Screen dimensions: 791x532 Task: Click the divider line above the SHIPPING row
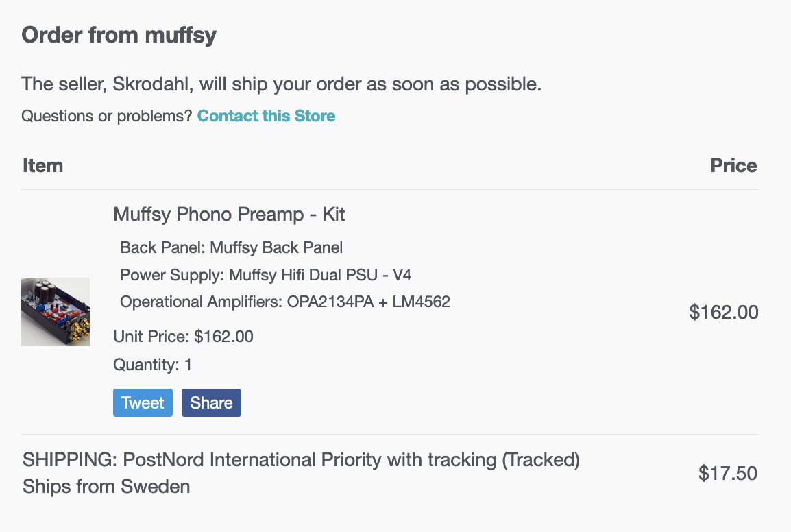(390, 435)
